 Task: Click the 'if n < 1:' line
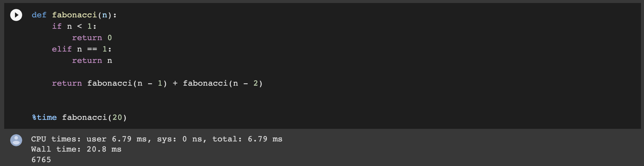tap(74, 26)
